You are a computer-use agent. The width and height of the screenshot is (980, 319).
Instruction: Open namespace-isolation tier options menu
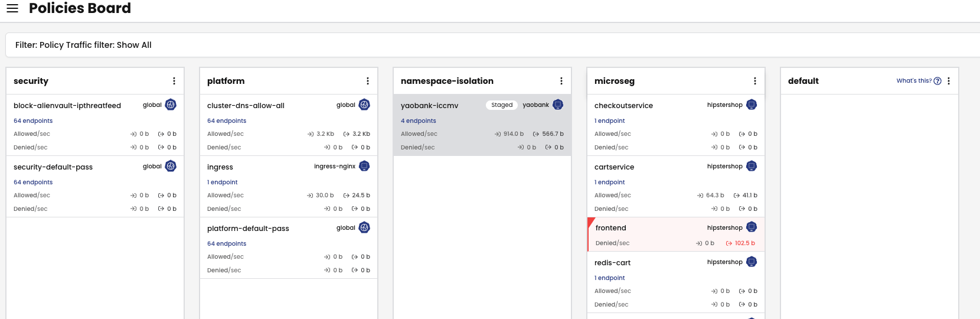click(561, 81)
